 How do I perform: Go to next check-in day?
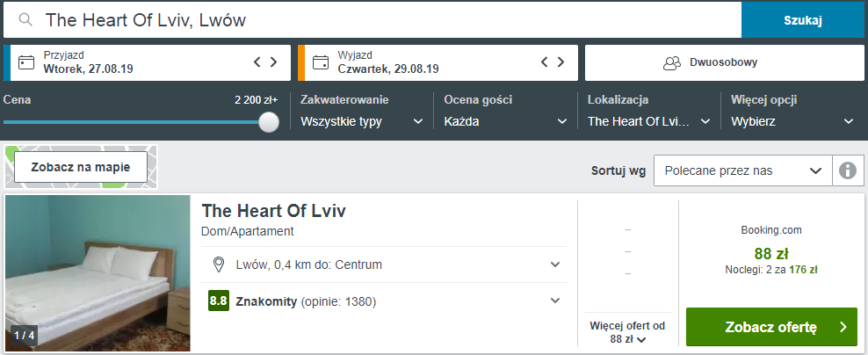click(x=273, y=62)
